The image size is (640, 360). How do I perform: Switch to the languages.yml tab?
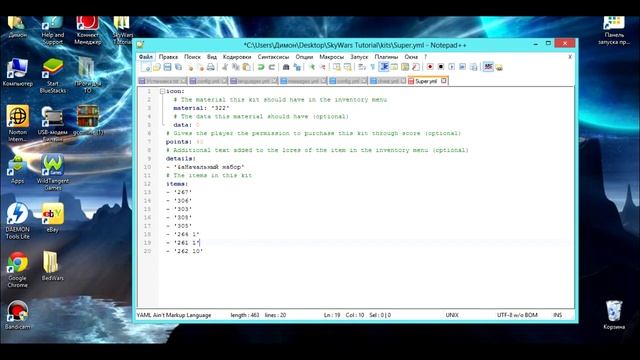[253, 81]
